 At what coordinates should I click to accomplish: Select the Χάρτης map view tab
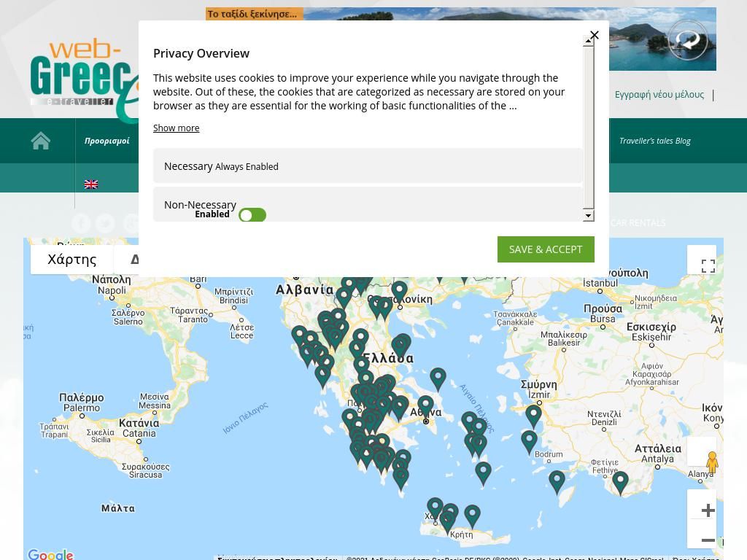(x=72, y=260)
